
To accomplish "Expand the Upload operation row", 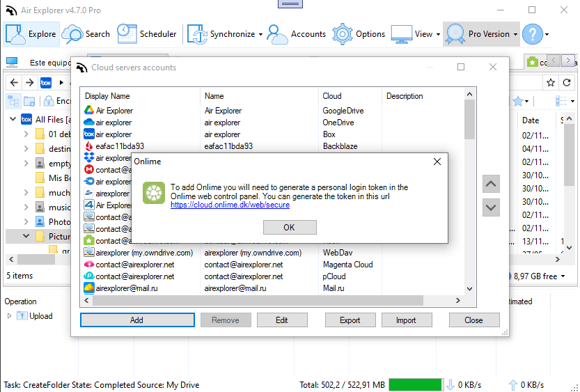I will [9, 316].
